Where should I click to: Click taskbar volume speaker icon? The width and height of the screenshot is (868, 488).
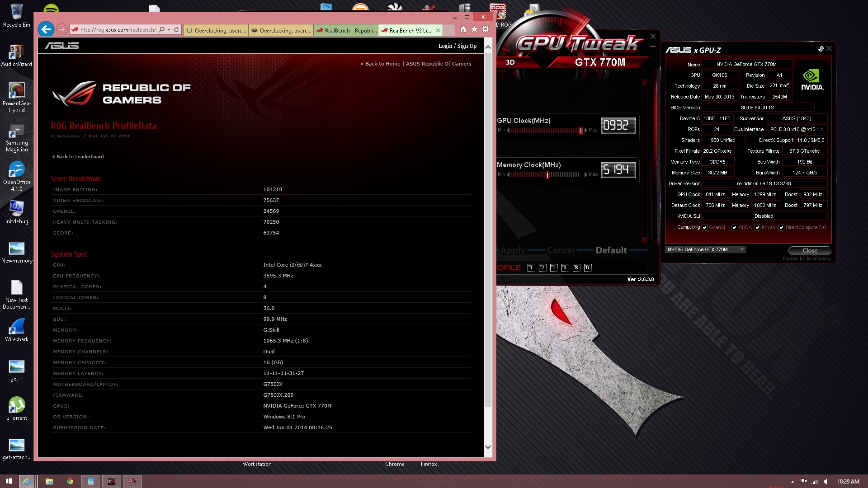coord(826,482)
